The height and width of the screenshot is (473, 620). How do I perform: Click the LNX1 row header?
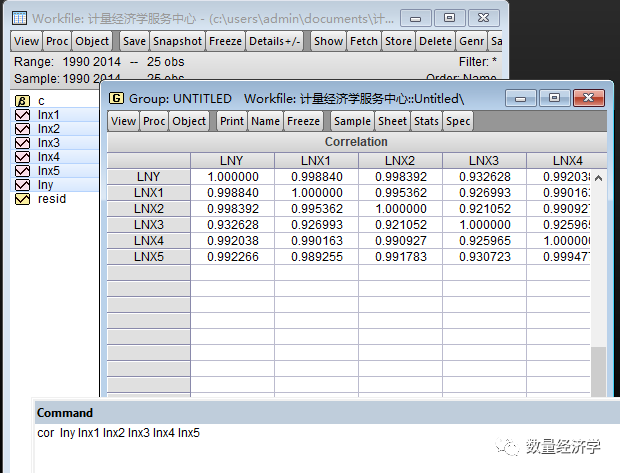149,193
